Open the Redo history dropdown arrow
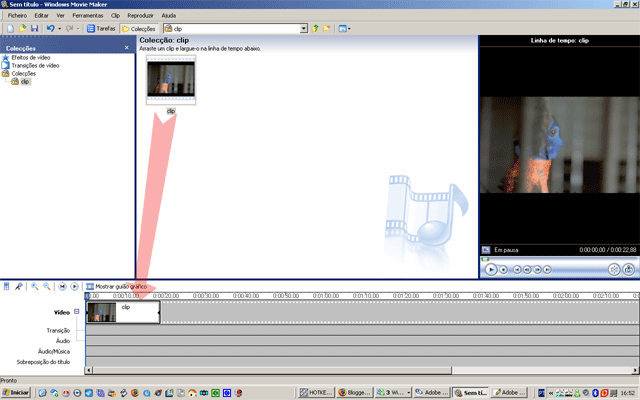 pos(78,29)
